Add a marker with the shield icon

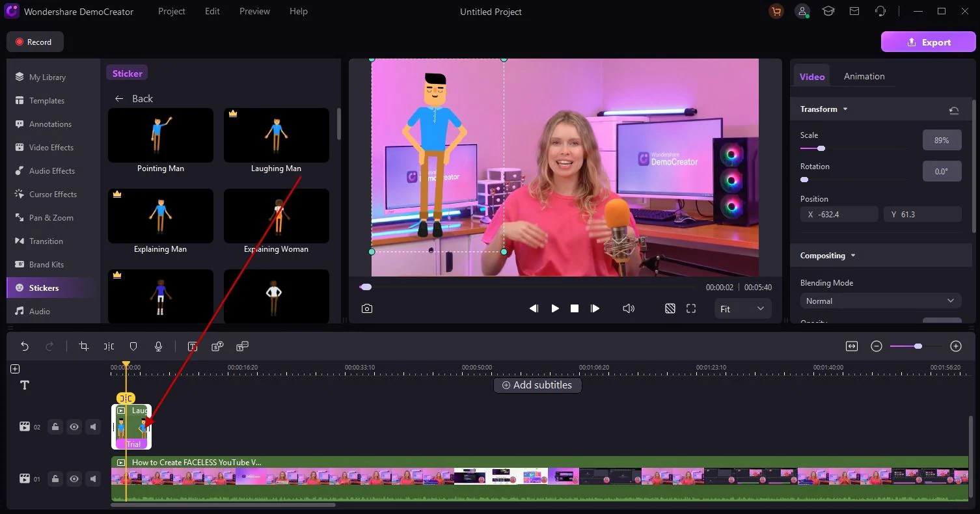(133, 346)
